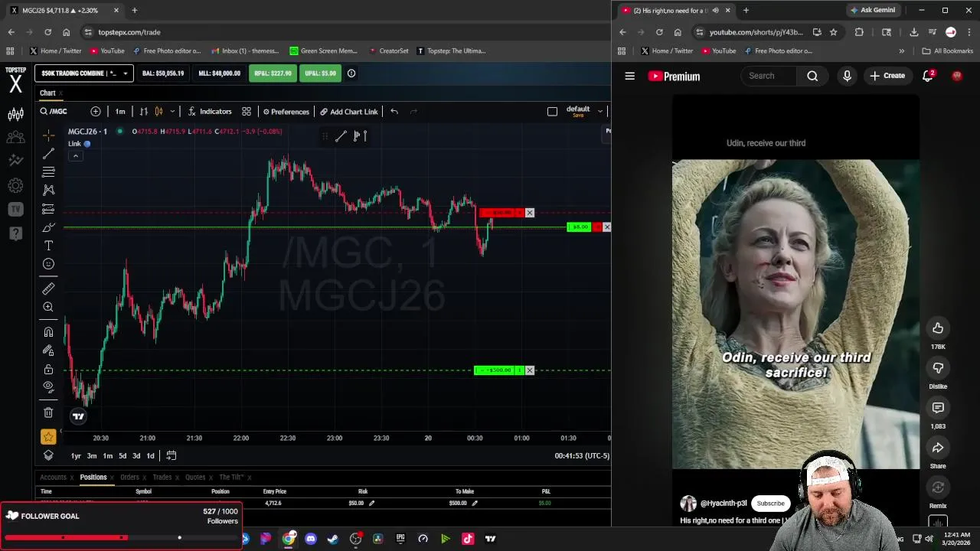Click the trash remove drawings icon
This screenshot has width=980, height=551.
pos(48,412)
